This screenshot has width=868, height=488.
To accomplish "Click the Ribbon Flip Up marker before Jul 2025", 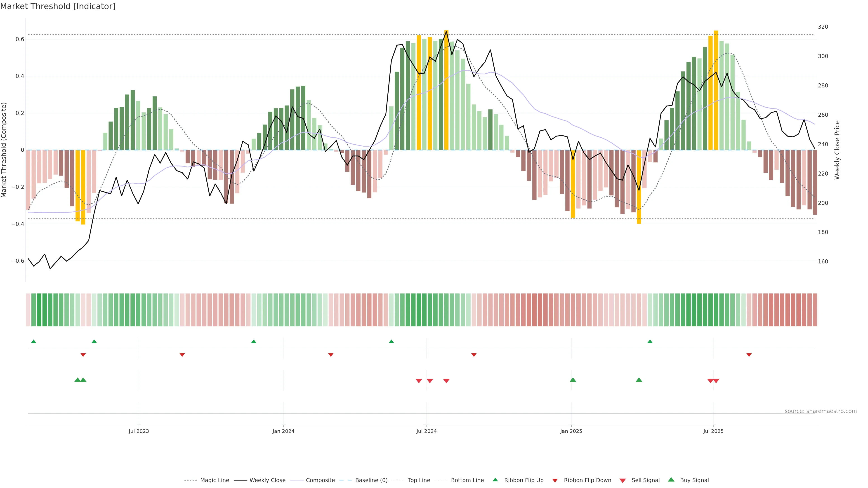I will tap(650, 342).
